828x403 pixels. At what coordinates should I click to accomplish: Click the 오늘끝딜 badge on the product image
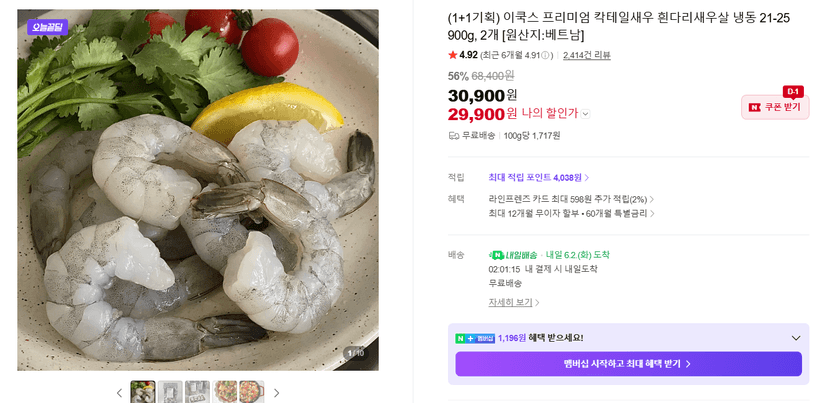[48, 27]
